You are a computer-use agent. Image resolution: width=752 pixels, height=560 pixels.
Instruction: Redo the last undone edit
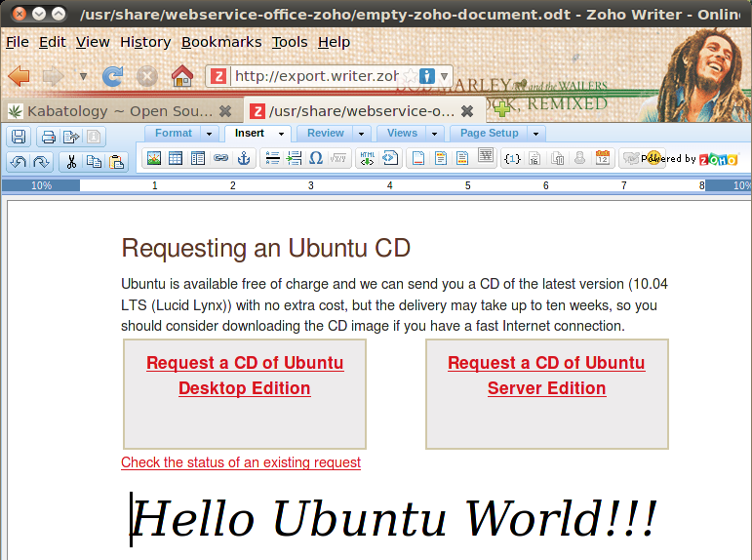pyautogui.click(x=41, y=162)
